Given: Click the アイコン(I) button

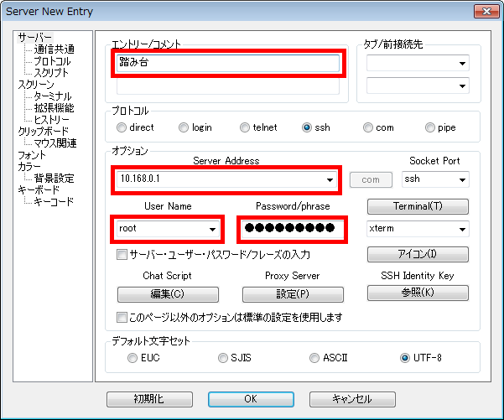Looking at the screenshot, I should pyautogui.click(x=418, y=254).
